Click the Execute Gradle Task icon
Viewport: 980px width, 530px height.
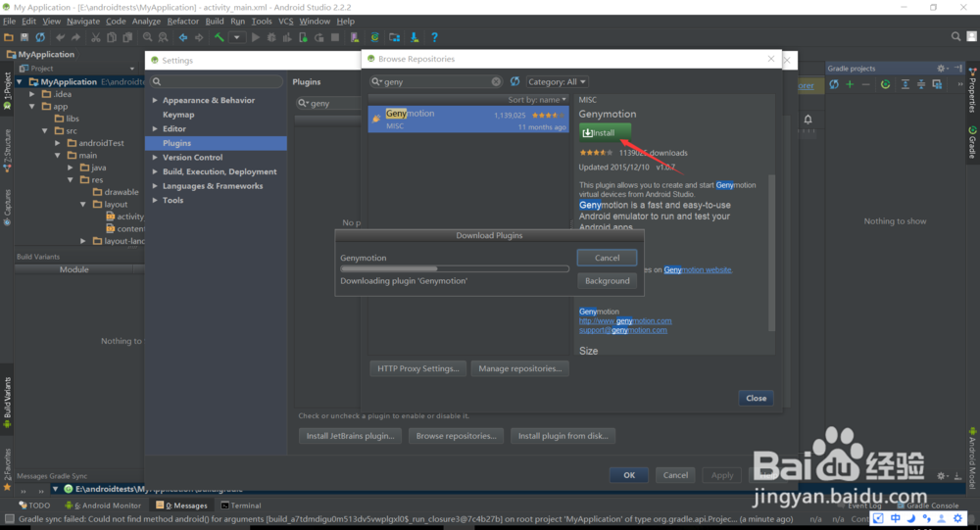pos(885,84)
